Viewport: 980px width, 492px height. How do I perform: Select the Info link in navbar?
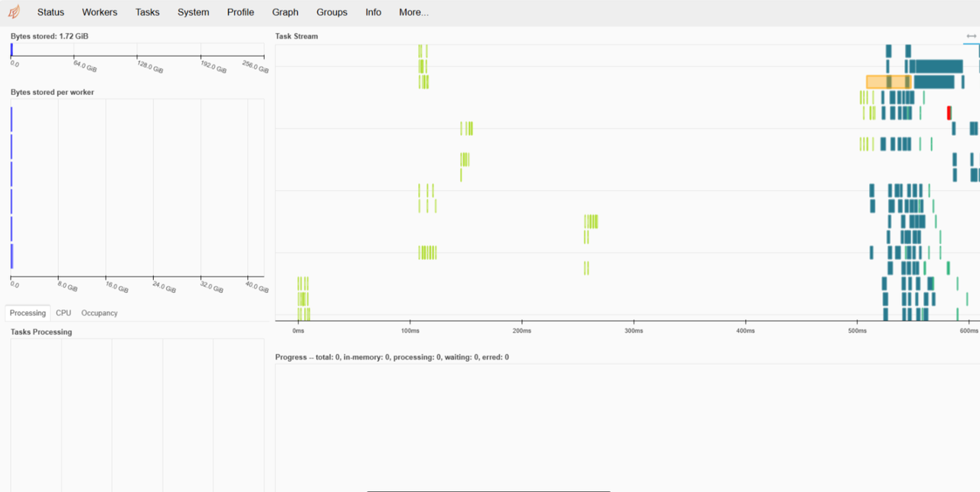point(373,12)
